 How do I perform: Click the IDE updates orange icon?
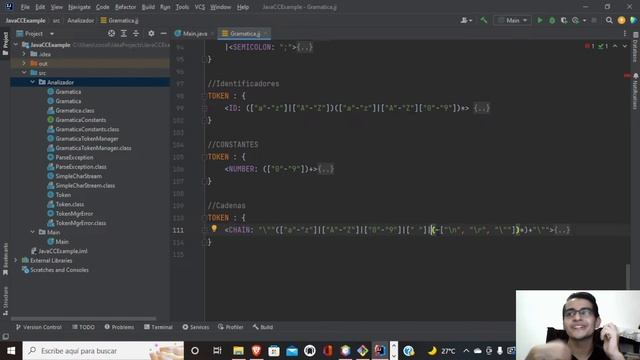(621, 20)
